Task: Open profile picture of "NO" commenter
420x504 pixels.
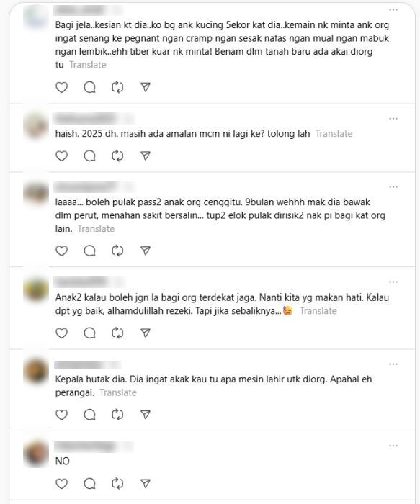Action: (x=36, y=454)
